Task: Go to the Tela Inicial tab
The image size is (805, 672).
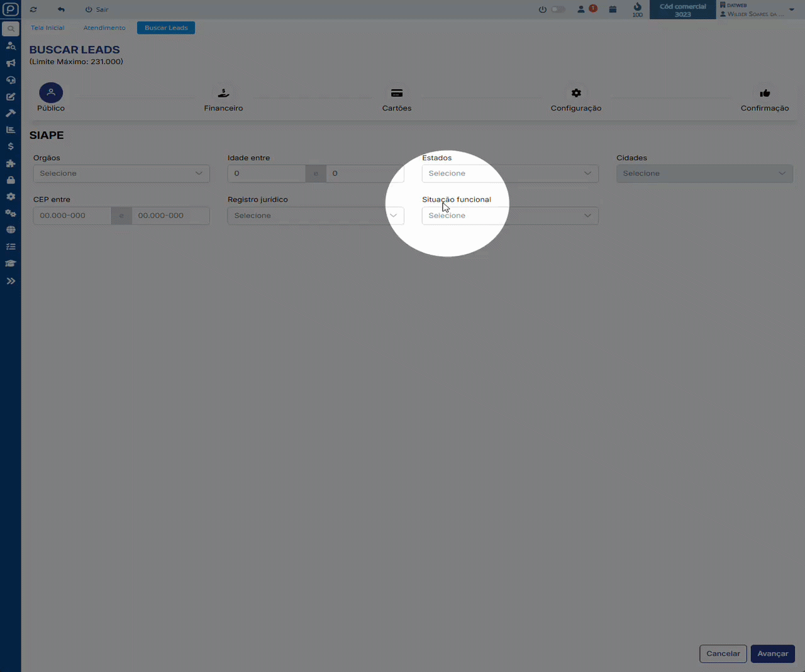Action: [x=48, y=28]
